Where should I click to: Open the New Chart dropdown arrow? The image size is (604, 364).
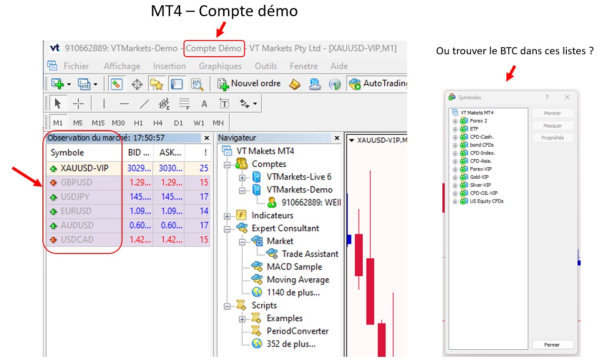click(x=69, y=85)
